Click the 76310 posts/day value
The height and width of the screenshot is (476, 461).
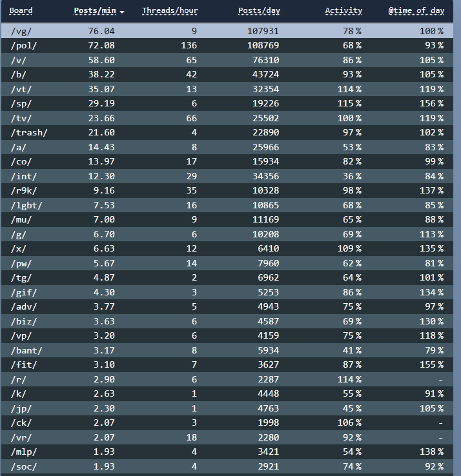tap(265, 60)
